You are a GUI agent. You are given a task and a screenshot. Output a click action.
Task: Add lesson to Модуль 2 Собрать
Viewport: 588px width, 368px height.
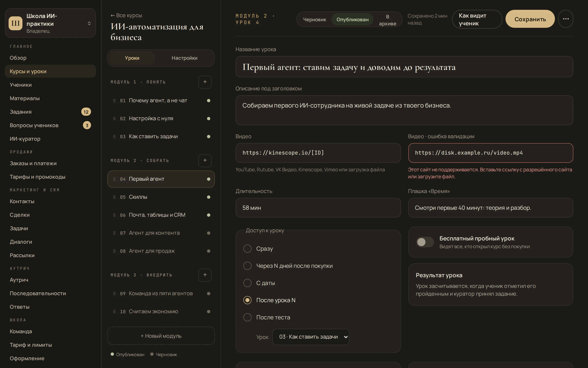point(205,160)
